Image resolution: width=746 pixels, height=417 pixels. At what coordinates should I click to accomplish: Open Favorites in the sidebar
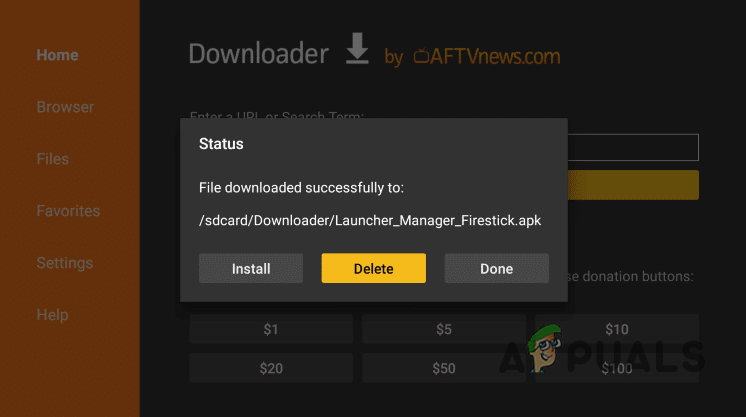pos(68,211)
